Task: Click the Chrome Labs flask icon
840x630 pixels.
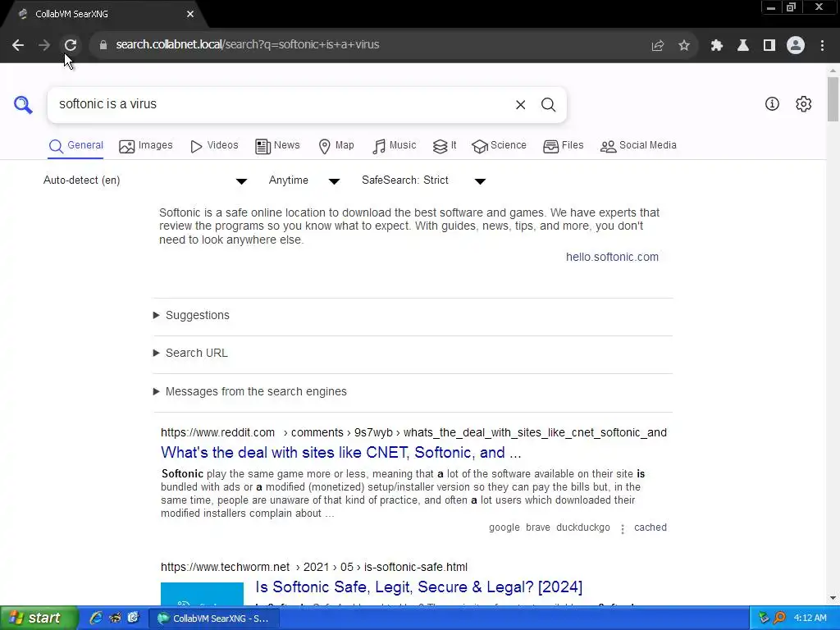Action: (x=743, y=46)
